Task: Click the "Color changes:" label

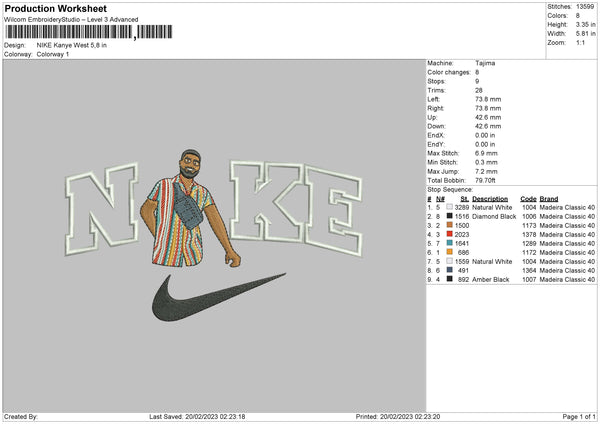Action: 449,72
